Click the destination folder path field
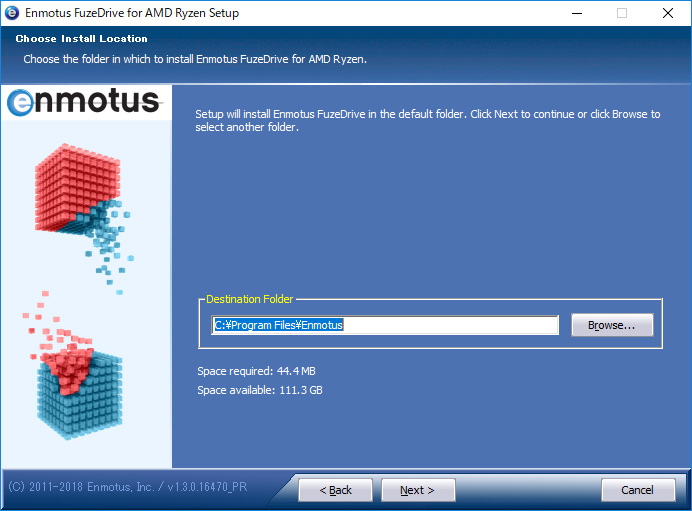 pos(385,325)
